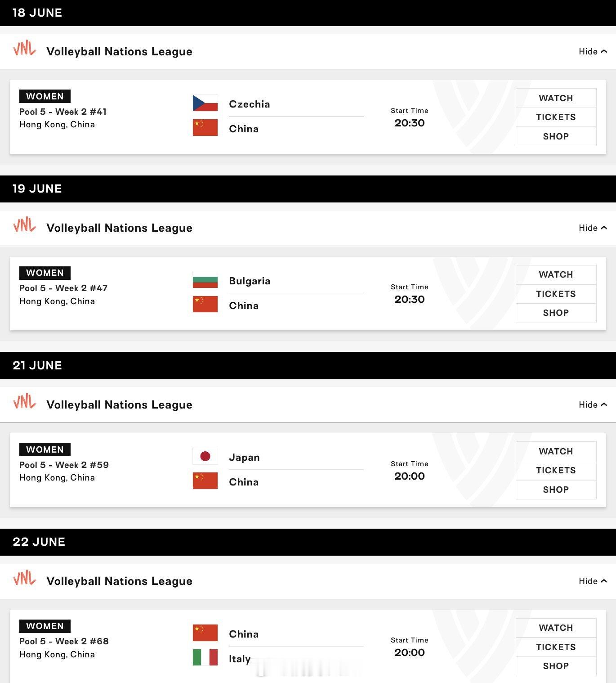Viewport: 616px width, 683px height.
Task: Click China flag in the Czechia match
Action: click(x=205, y=127)
